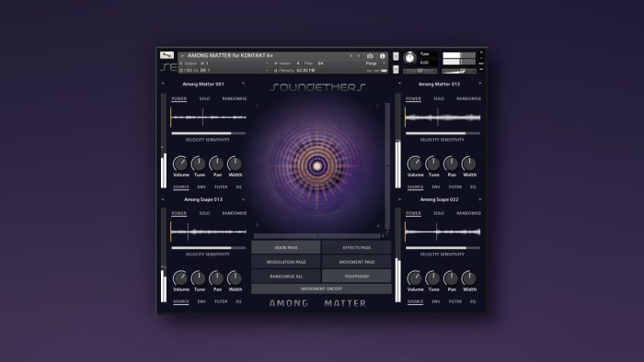The image size is (644, 362).
Task: Click the header Mute M button
Action: (396, 69)
